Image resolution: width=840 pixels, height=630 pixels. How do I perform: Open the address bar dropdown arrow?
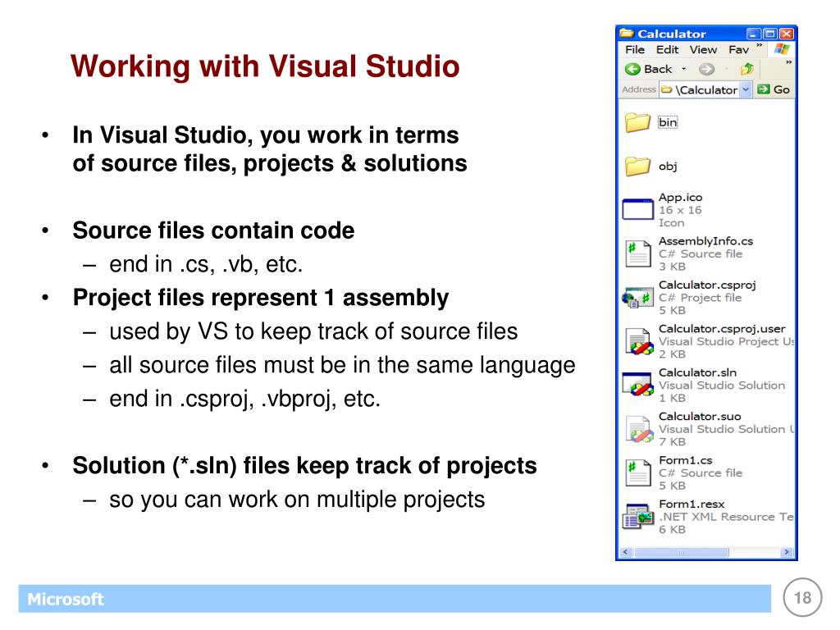(x=745, y=89)
